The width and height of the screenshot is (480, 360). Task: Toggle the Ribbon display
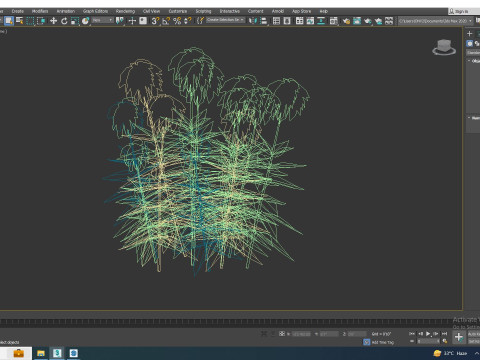click(299, 21)
